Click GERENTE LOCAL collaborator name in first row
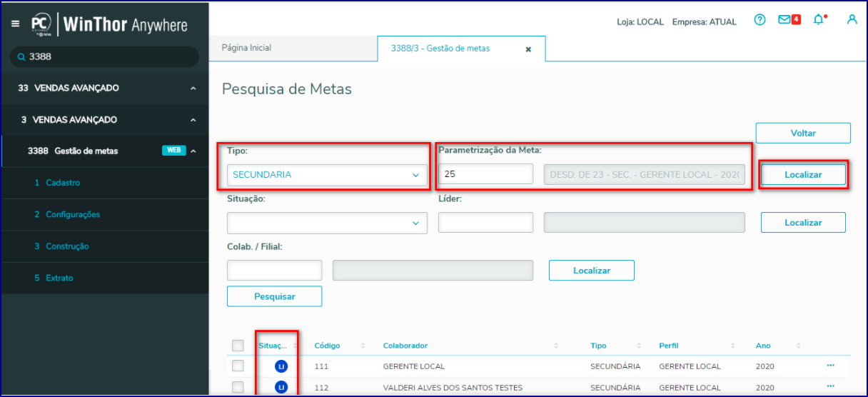This screenshot has width=868, height=397. (414, 366)
